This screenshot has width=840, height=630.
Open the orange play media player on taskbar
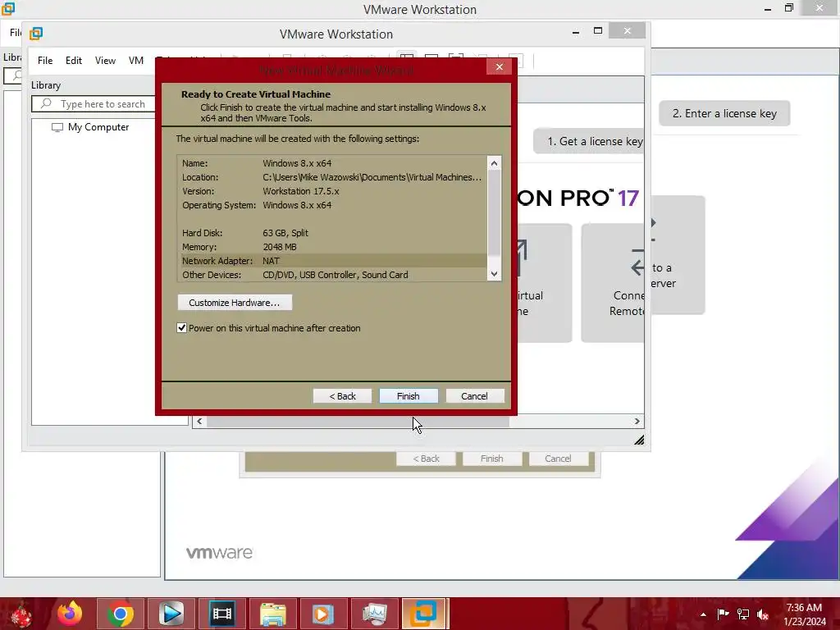[x=323, y=614]
